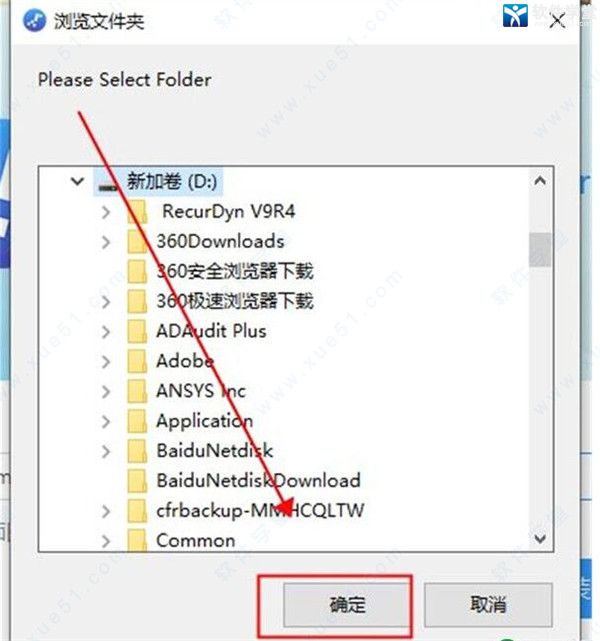The height and width of the screenshot is (641, 600).
Task: Click the drive icon for 新加卷 (D:)
Action: click(x=108, y=183)
